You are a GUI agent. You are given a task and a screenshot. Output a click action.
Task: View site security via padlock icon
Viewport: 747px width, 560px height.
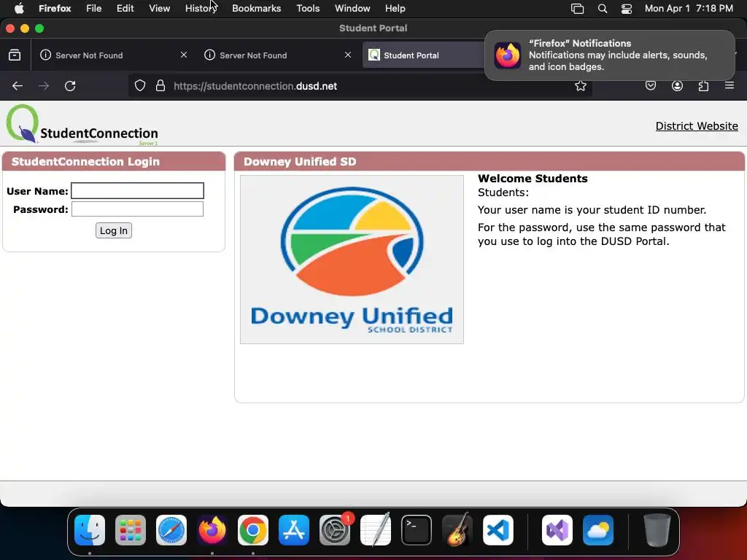click(x=160, y=86)
